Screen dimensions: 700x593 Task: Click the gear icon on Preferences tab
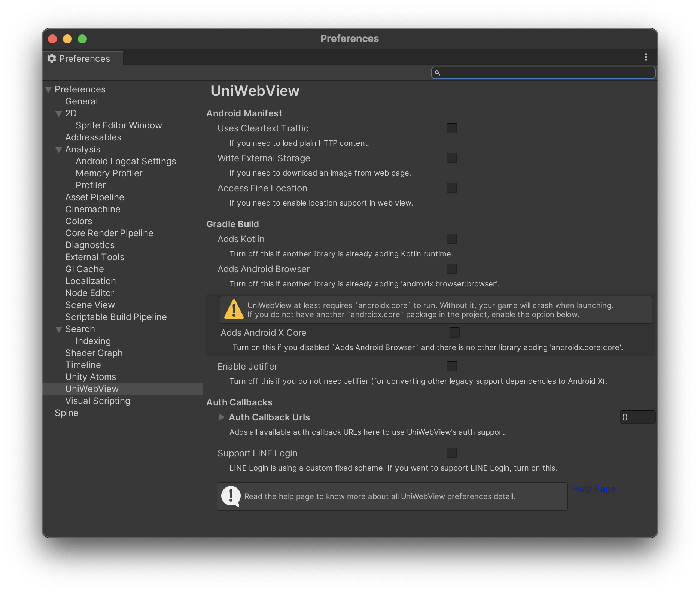coord(52,58)
